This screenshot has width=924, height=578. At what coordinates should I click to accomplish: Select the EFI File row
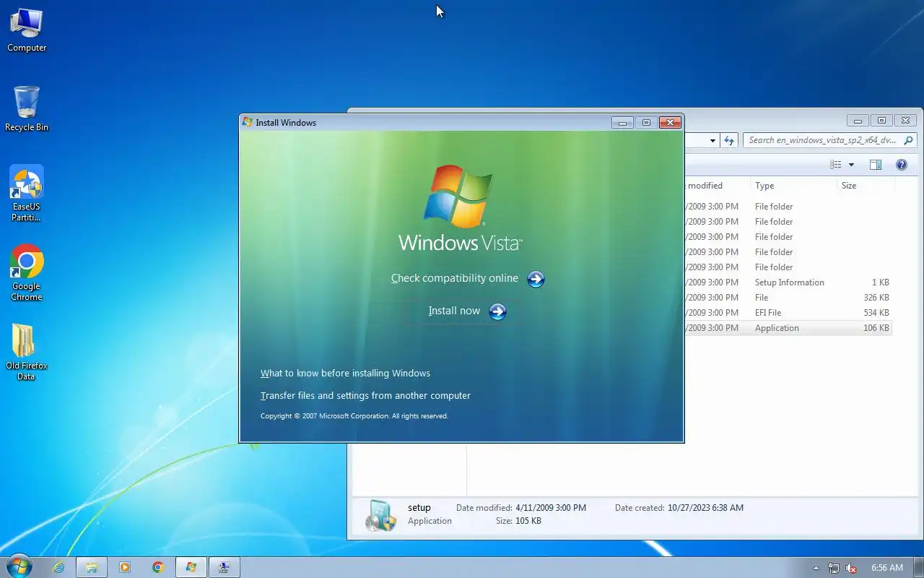[788, 313]
